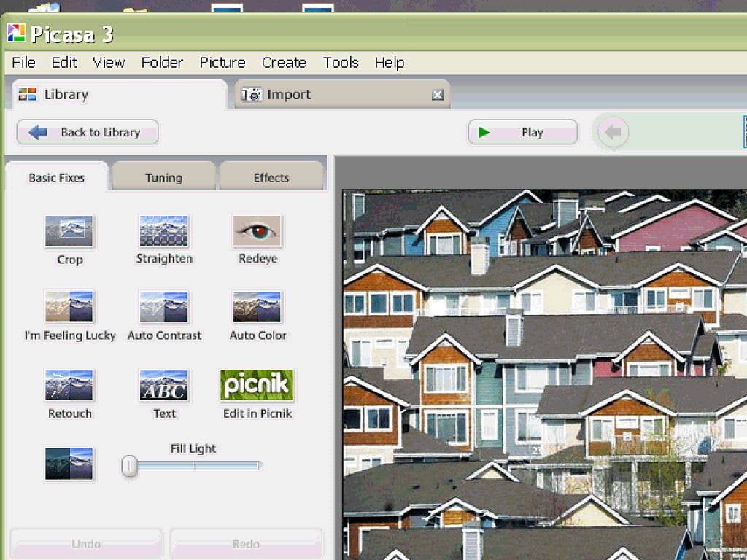747x560 pixels.
Task: Choose the Redeye fix icon
Action: click(x=258, y=232)
